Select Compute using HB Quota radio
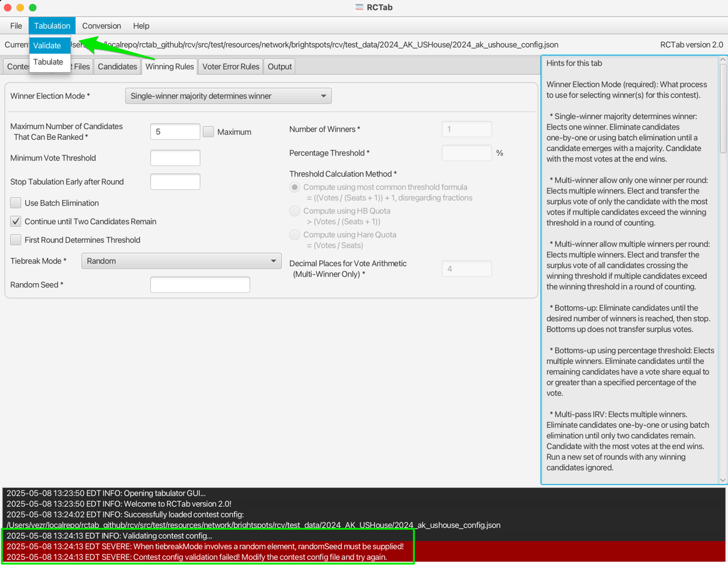 click(x=295, y=211)
